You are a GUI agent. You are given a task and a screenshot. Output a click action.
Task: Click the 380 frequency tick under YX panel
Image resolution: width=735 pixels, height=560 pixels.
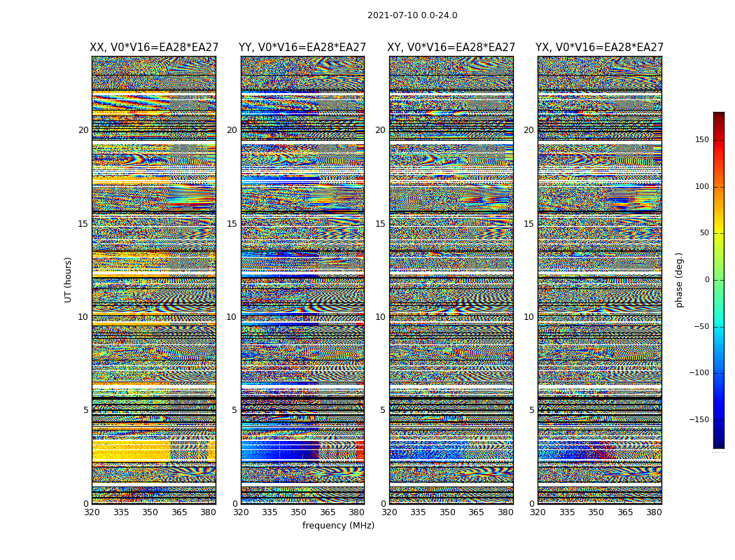[654, 512]
